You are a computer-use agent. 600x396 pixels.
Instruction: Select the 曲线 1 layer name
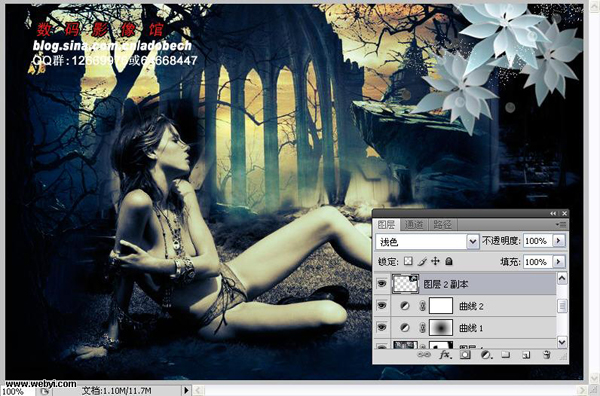[471, 328]
